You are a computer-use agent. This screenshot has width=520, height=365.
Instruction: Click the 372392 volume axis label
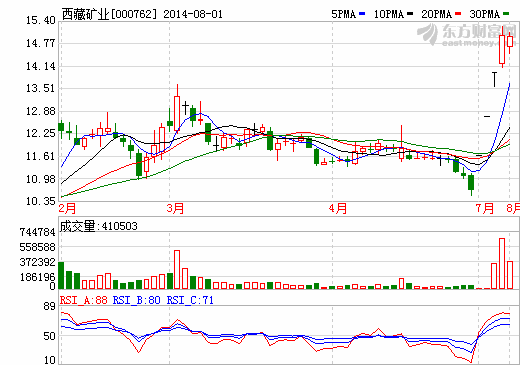click(x=37, y=262)
